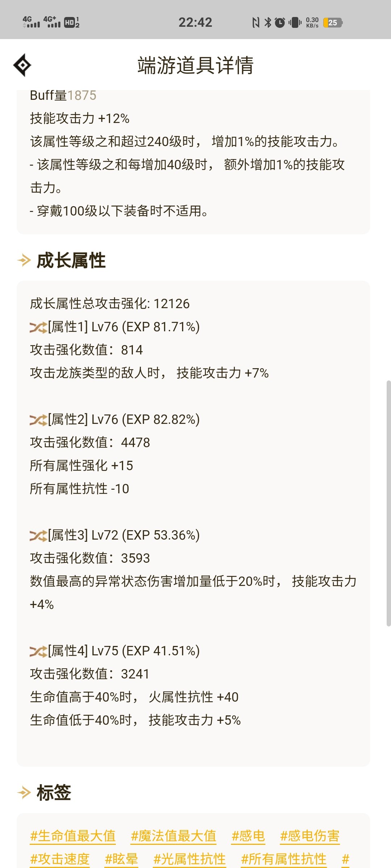Viewport: 391px width, 868px height.
Task: Tap the shuffle icon beside 属性1
Action: (x=38, y=328)
